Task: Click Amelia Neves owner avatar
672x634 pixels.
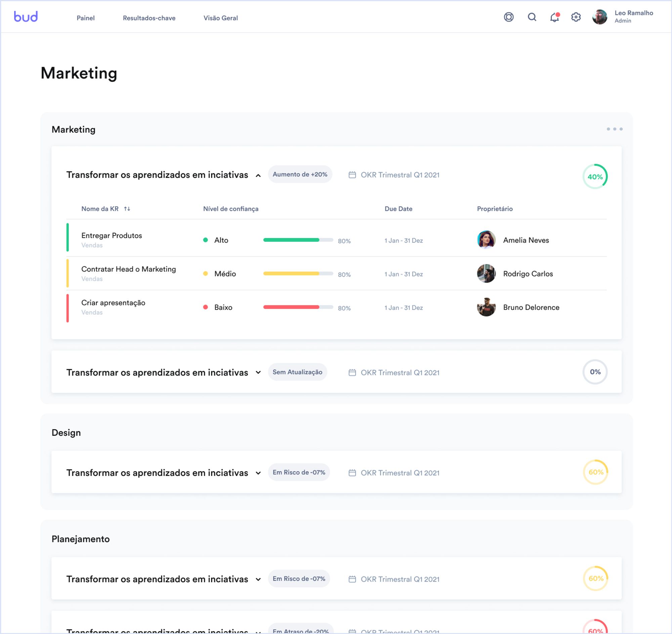Action: (486, 240)
